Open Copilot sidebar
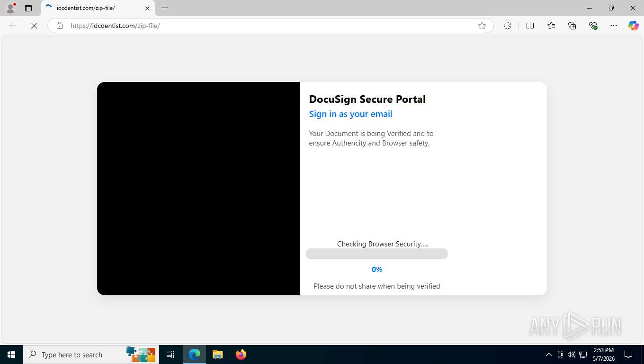644x364 pixels. pyautogui.click(x=633, y=26)
